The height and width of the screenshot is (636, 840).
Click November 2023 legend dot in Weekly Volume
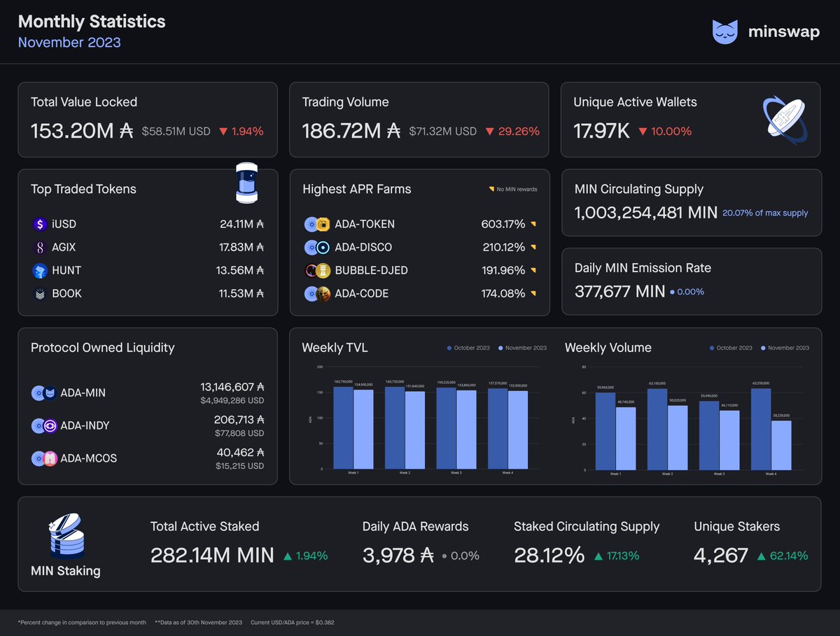pos(764,348)
